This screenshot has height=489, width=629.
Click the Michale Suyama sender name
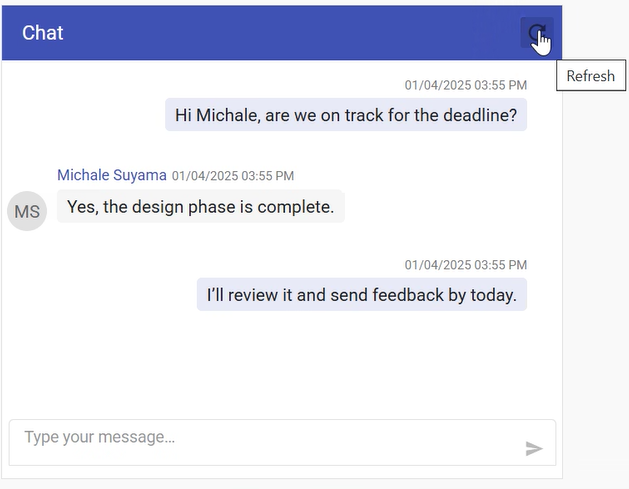[112, 175]
